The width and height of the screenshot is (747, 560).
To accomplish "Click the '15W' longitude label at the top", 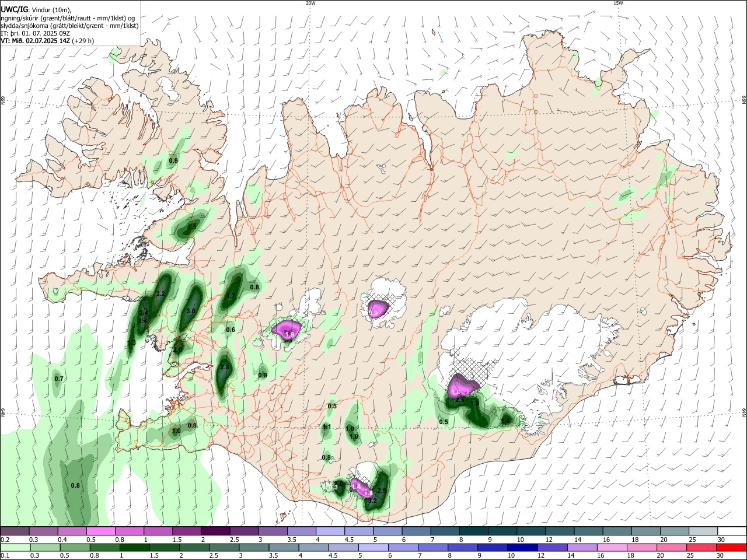I will pos(618,3).
